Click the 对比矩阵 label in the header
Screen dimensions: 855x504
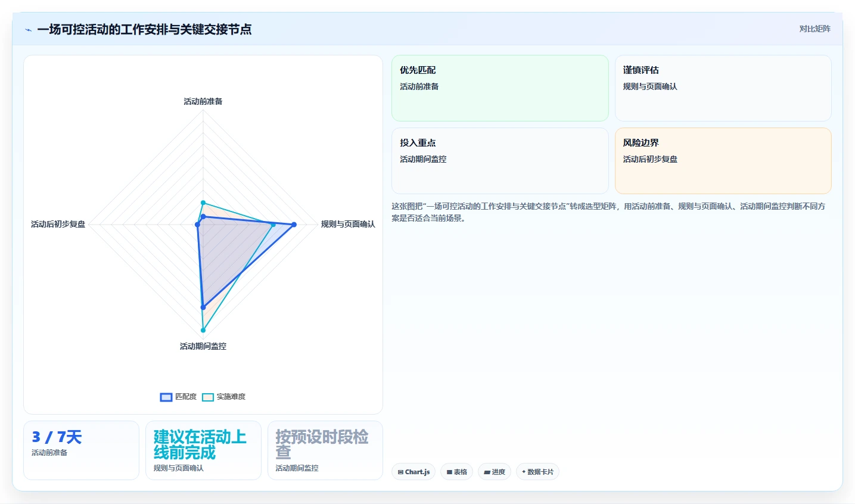[814, 29]
